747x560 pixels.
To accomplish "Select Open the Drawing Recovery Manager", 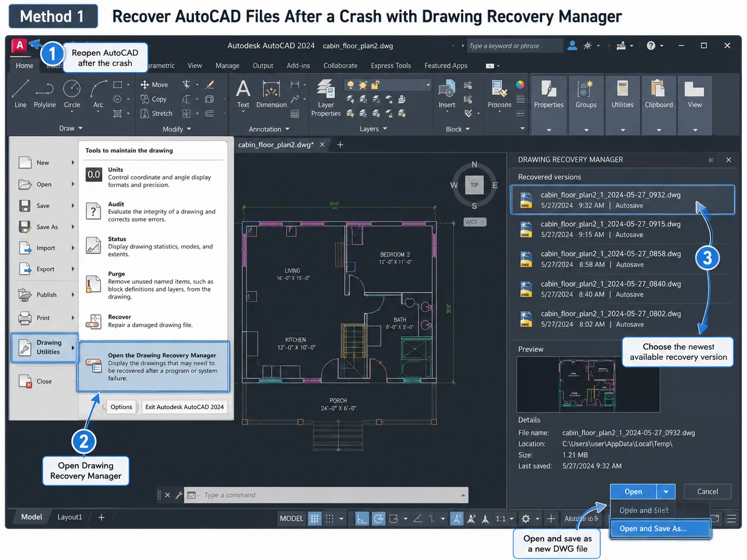I will [154, 367].
